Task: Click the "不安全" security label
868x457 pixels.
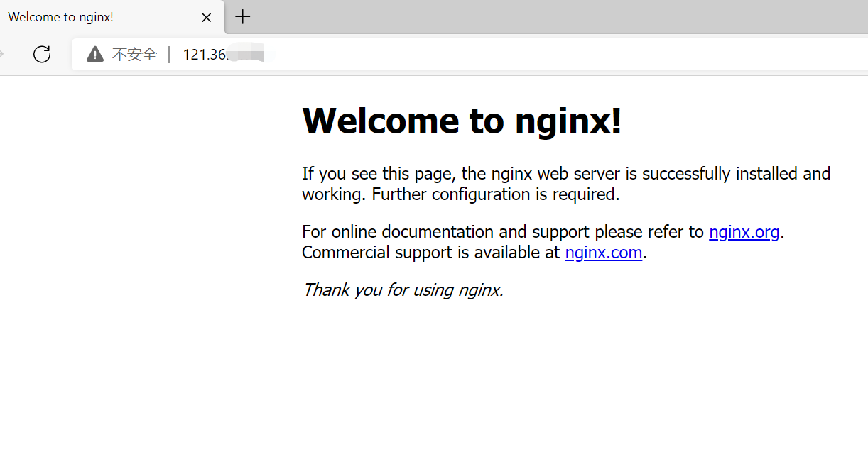Action: click(x=134, y=55)
